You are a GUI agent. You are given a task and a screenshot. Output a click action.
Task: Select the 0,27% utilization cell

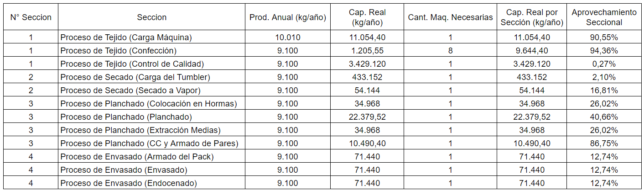click(x=604, y=64)
